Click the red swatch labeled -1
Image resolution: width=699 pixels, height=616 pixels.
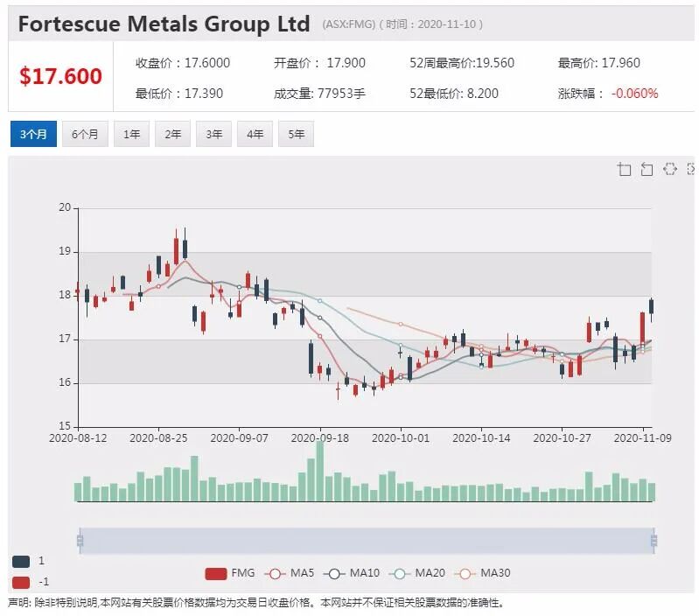(x=21, y=582)
